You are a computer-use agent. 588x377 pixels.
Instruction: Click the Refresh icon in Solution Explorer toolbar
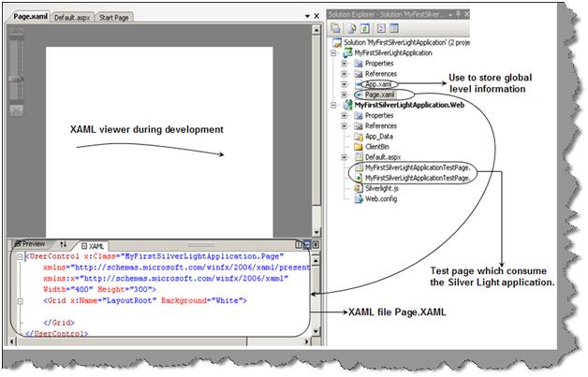click(365, 28)
